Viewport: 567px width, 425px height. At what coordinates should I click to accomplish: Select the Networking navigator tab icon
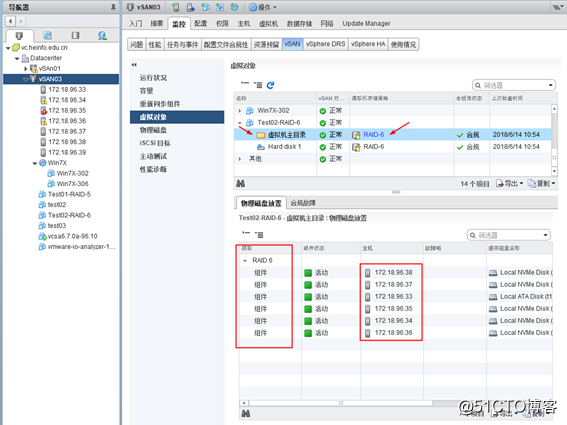(102, 35)
